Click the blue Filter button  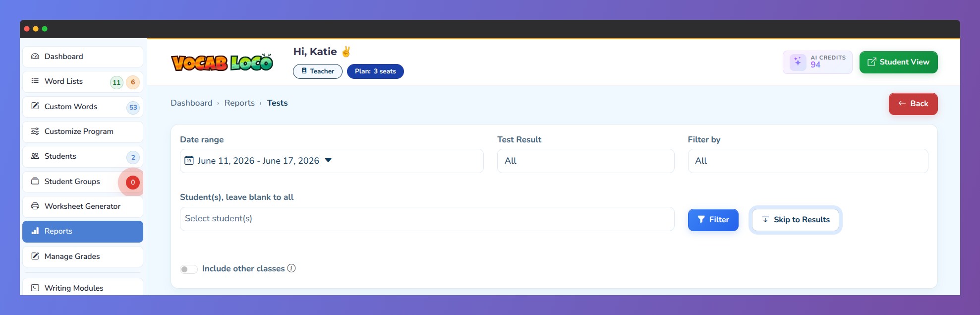click(x=713, y=220)
